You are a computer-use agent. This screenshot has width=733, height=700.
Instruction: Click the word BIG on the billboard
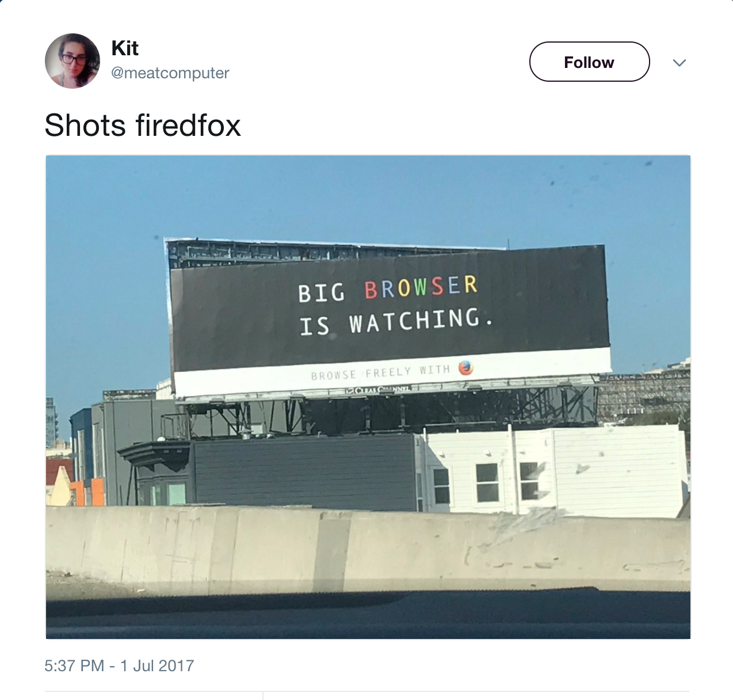(x=322, y=292)
